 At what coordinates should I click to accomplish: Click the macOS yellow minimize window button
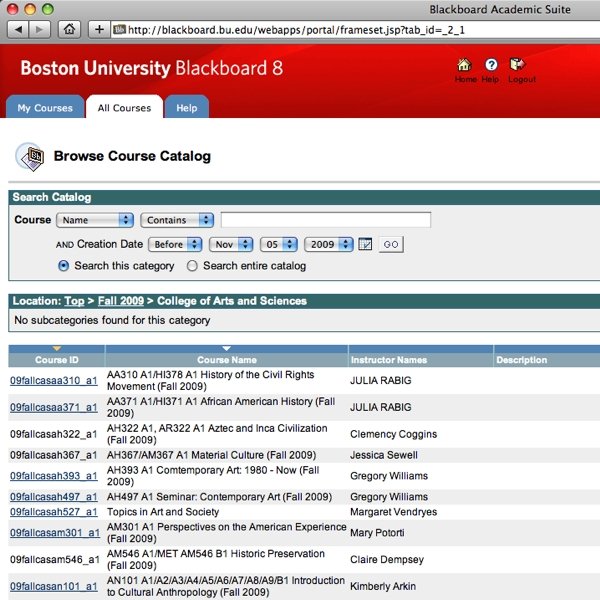pyautogui.click(x=30, y=9)
